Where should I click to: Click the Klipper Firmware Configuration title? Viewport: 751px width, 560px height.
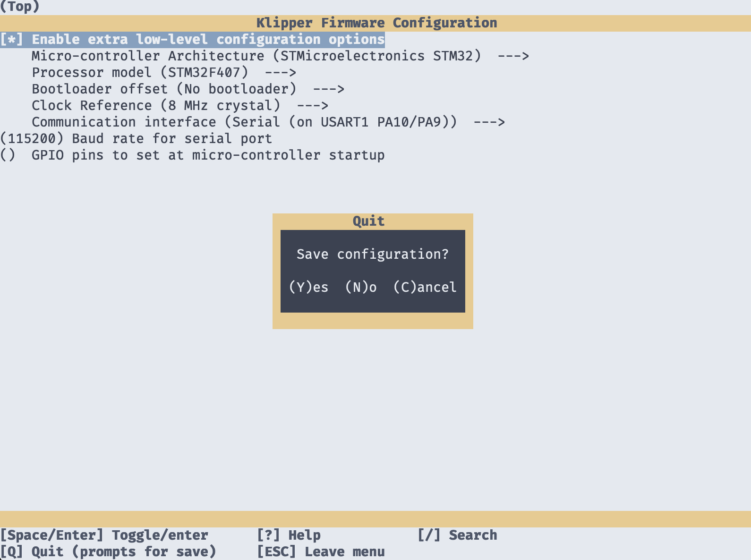click(376, 23)
